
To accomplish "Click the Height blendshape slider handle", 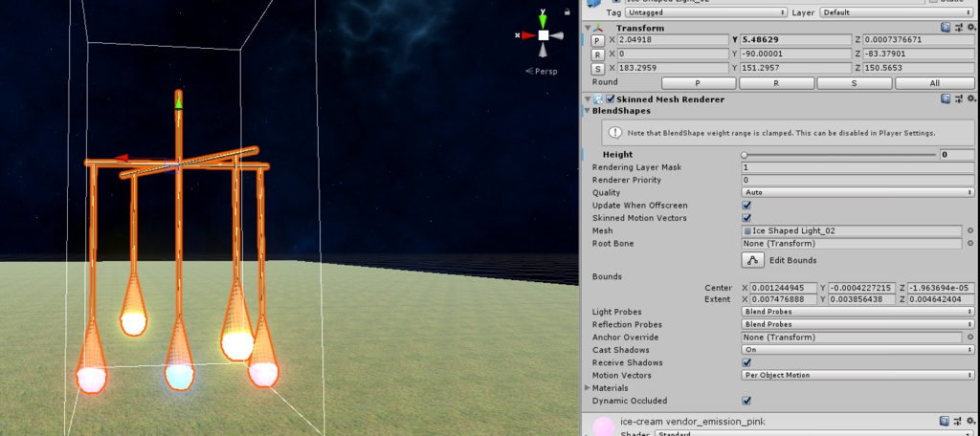I will pyautogui.click(x=745, y=155).
